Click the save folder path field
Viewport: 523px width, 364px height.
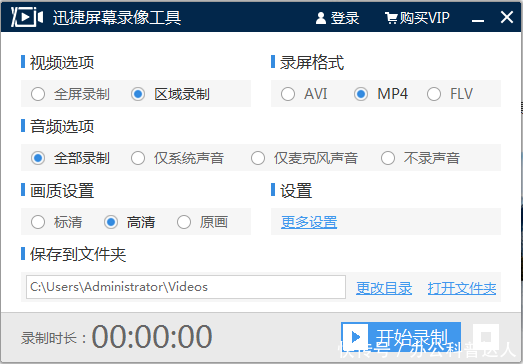pyautogui.click(x=186, y=287)
